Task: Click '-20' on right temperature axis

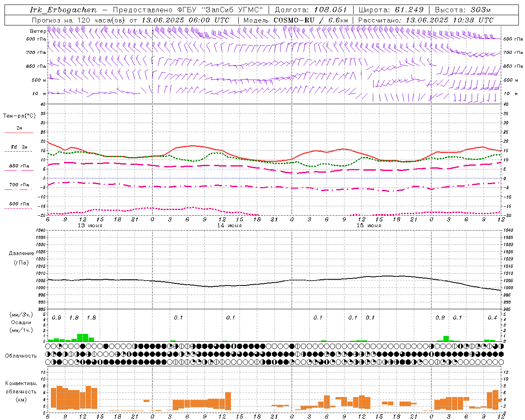Action: pyautogui.click(x=507, y=215)
